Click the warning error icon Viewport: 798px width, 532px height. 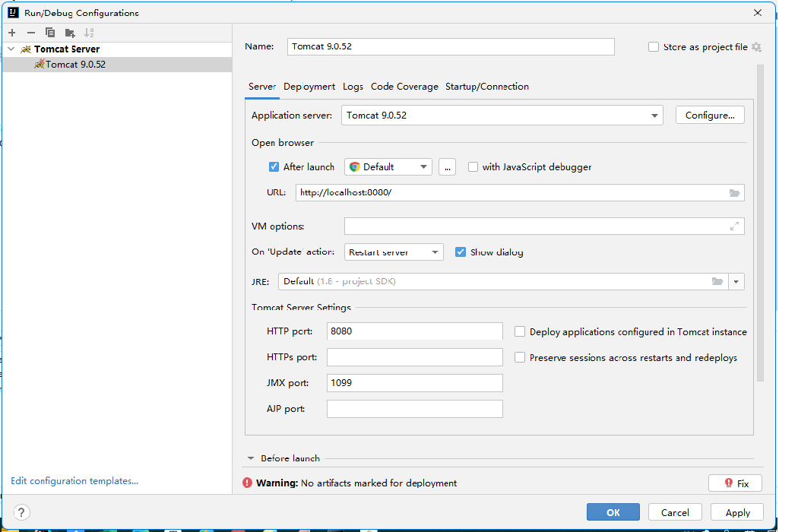pos(247,483)
